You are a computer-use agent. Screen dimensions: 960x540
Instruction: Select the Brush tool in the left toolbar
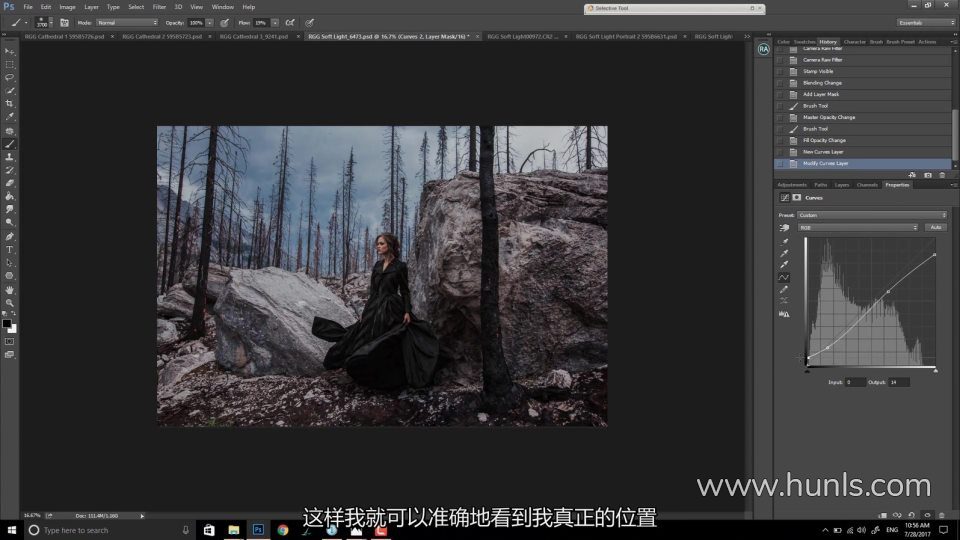coord(9,144)
